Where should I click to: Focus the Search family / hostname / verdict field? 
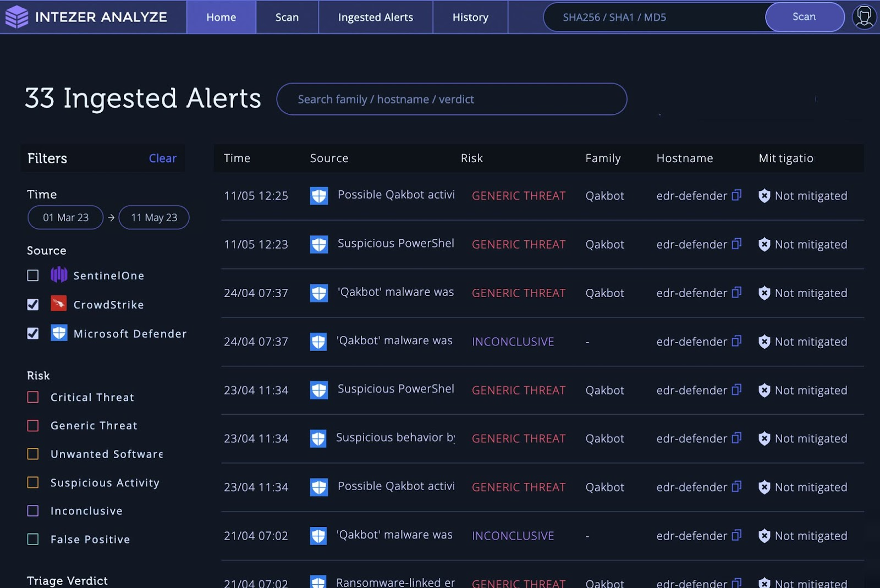(451, 100)
